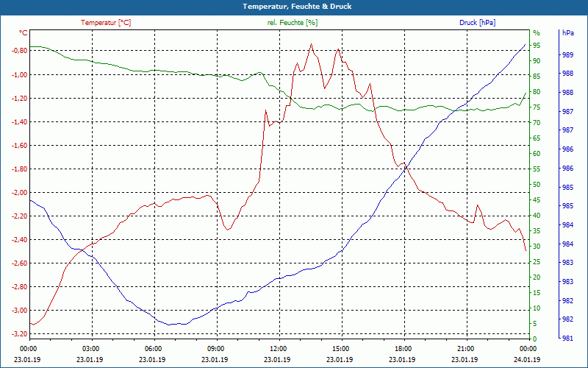Click the 40 humidity axis value

pyautogui.click(x=537, y=216)
